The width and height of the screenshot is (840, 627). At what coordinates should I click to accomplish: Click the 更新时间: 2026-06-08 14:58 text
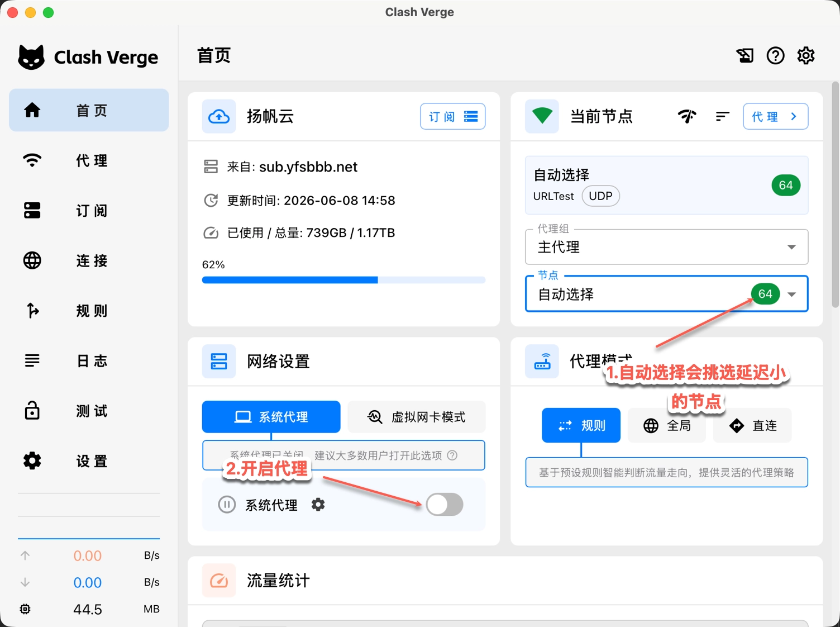point(311,200)
